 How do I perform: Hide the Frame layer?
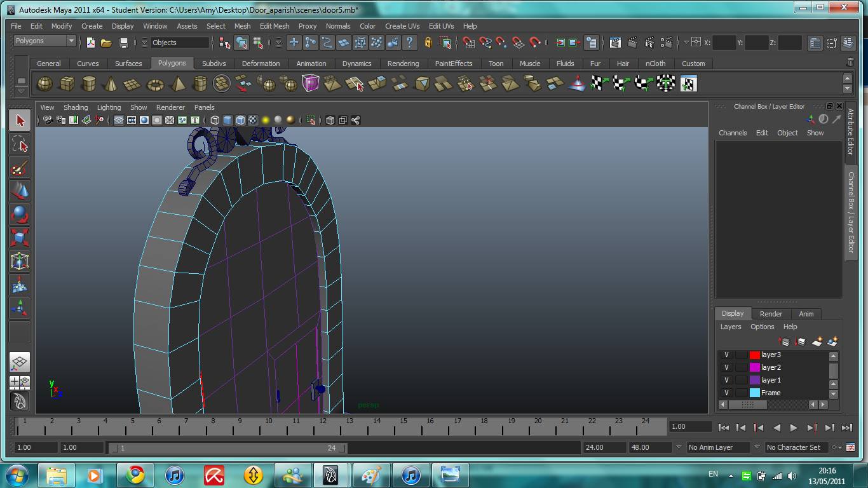[726, 393]
